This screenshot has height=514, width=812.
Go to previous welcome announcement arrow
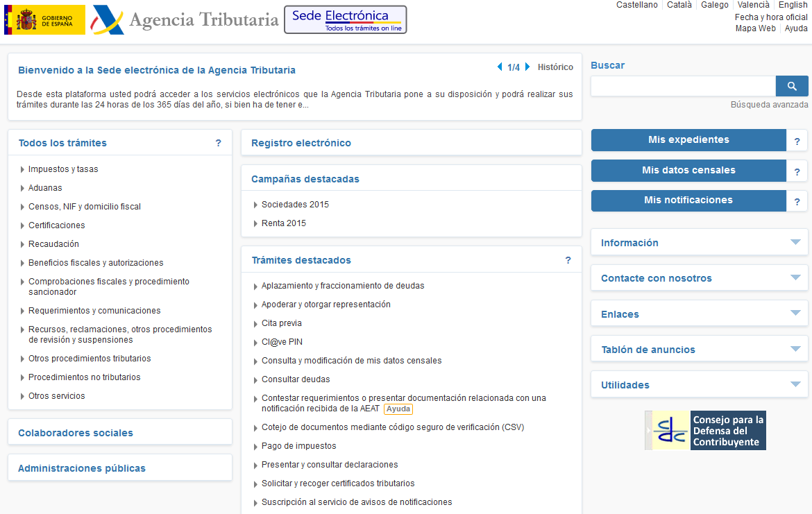(x=500, y=67)
